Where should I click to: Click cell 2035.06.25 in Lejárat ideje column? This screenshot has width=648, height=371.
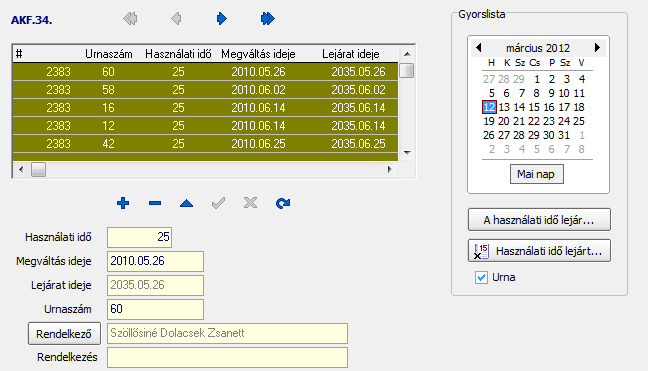pos(358,144)
